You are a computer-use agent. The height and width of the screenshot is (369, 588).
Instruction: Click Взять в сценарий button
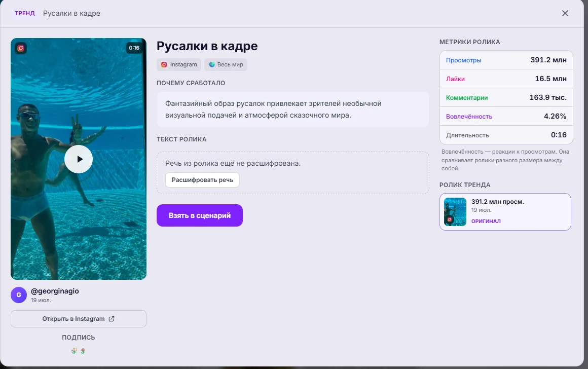click(x=200, y=215)
